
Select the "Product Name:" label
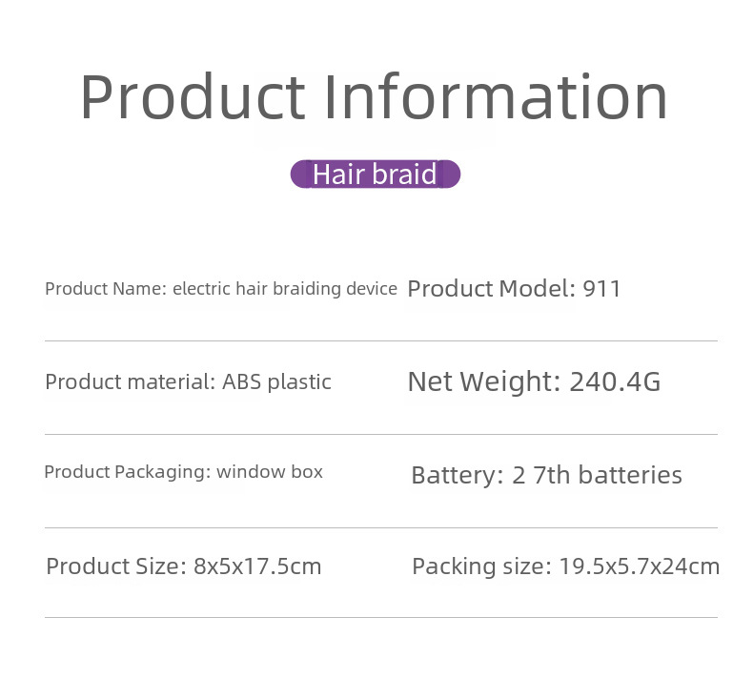coord(106,289)
